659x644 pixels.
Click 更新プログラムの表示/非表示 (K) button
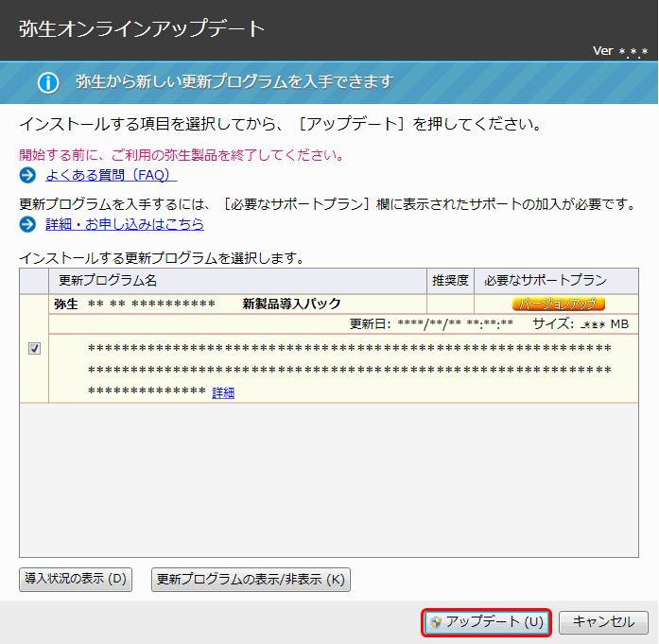tap(251, 580)
